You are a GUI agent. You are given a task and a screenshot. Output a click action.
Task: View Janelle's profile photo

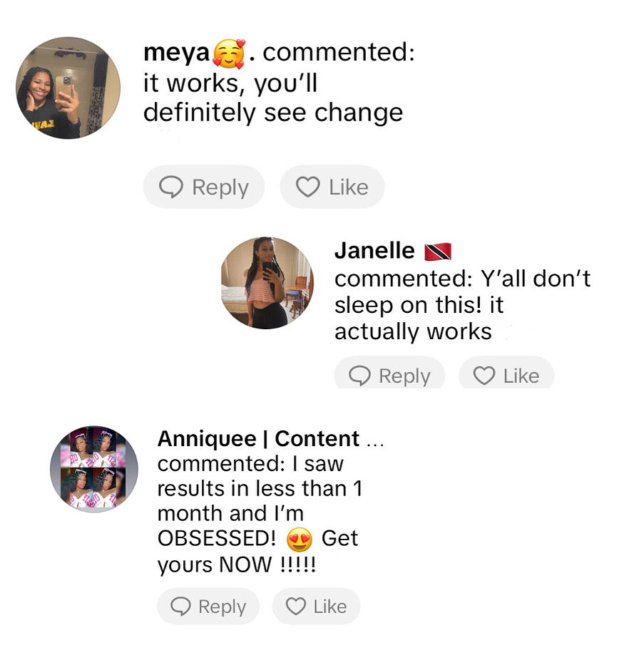click(x=267, y=282)
